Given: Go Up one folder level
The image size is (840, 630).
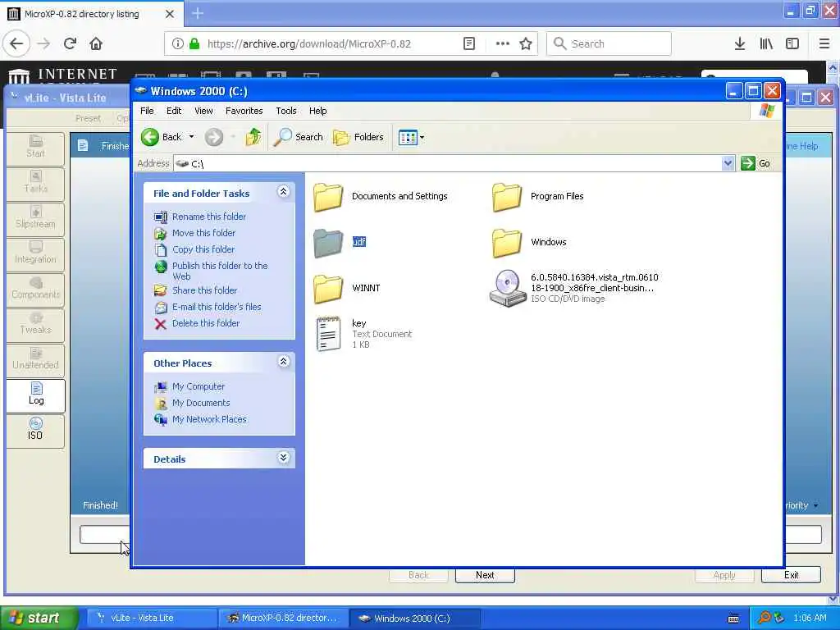Looking at the screenshot, I should point(253,137).
